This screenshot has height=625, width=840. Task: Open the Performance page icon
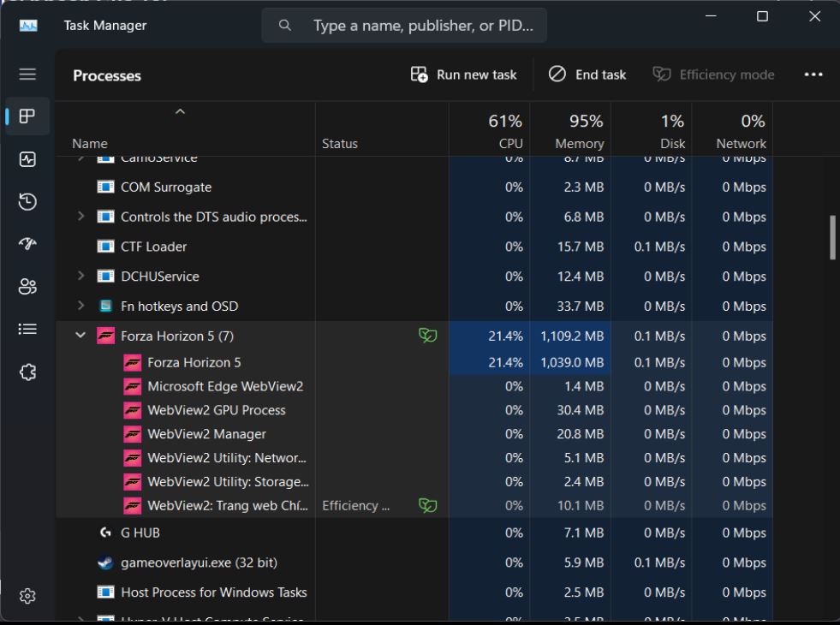tap(27, 159)
